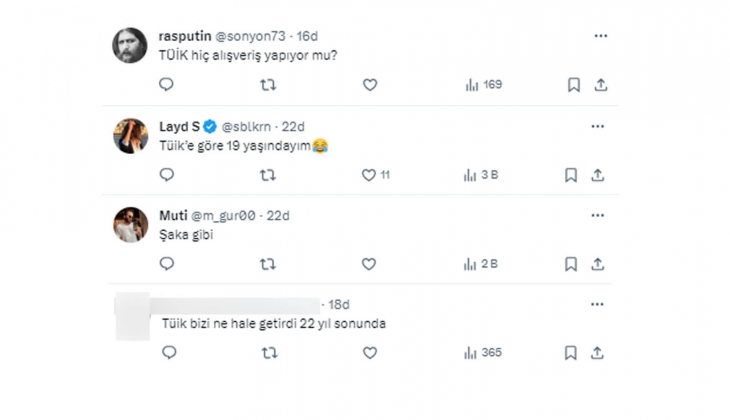Reply to rasputin's TÜİK tweet
Viewport: 730px width, 420px height.
tap(167, 86)
